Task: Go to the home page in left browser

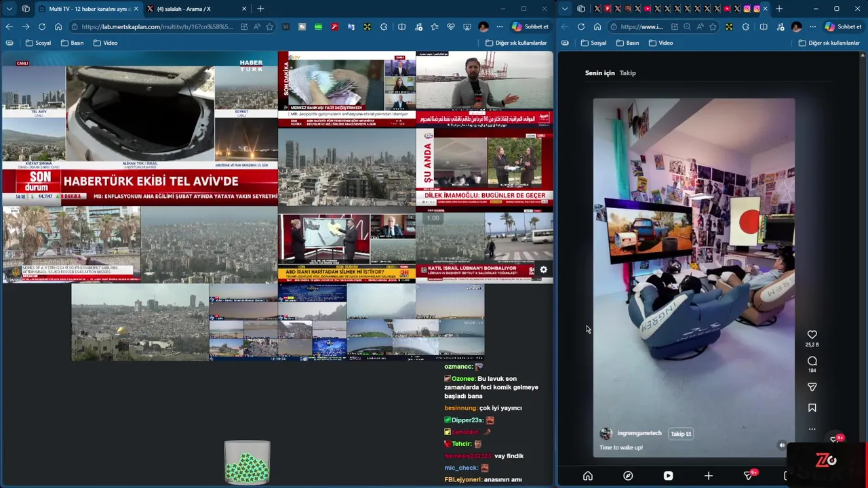Action: (x=58, y=26)
